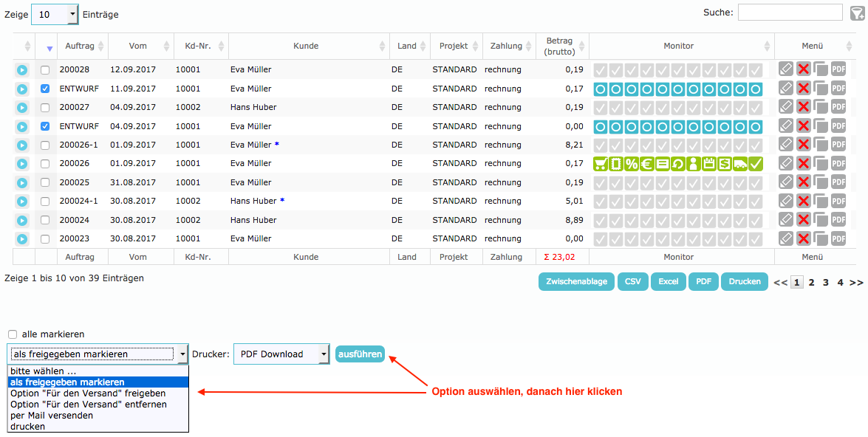Screen dimensions: 868x437
Task: Expand the batch action dropdown 'als freigegeben markieren'
Action: click(x=99, y=354)
